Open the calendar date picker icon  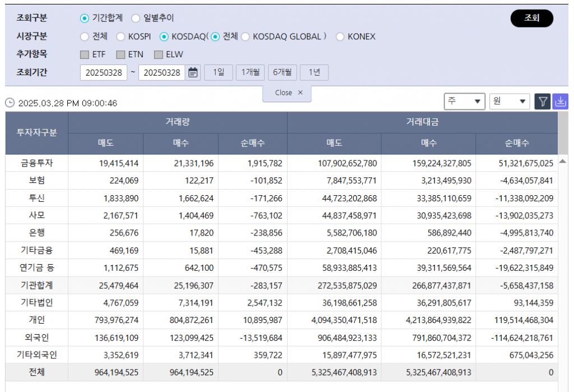point(193,72)
